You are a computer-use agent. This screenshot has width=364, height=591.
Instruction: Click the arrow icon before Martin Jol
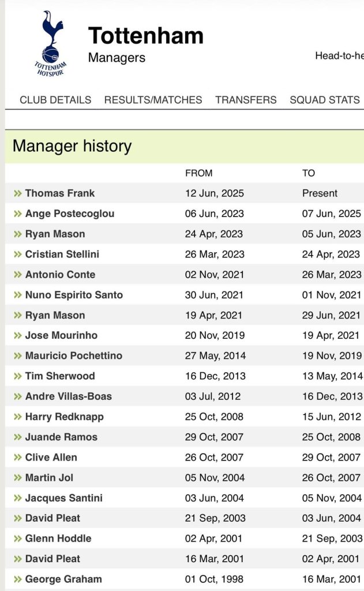pyautogui.click(x=18, y=477)
